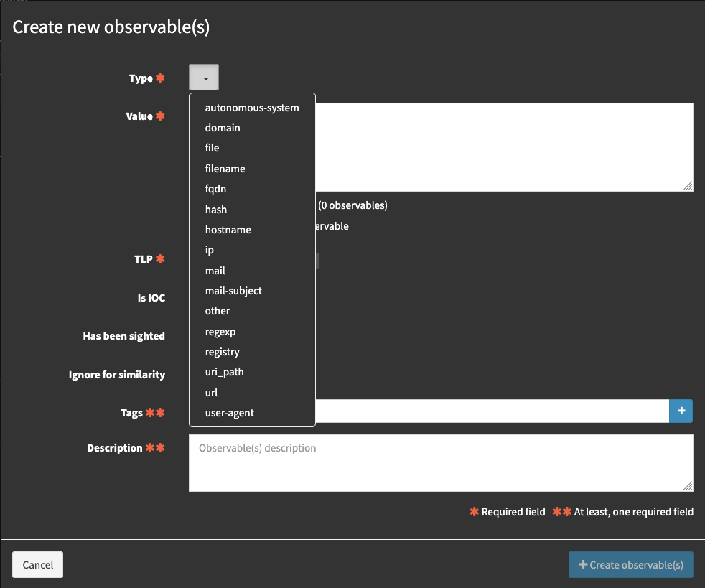
Task: Select 'autonomous-system' from type list
Action: (251, 108)
